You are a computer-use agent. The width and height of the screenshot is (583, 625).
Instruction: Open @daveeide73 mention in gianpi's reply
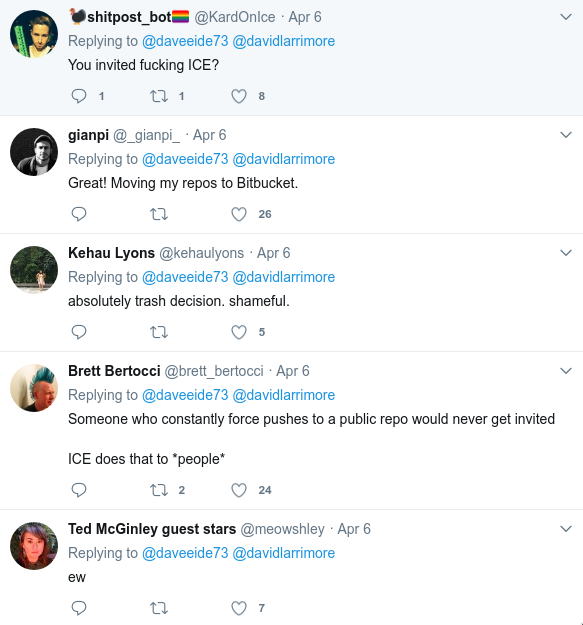click(185, 159)
